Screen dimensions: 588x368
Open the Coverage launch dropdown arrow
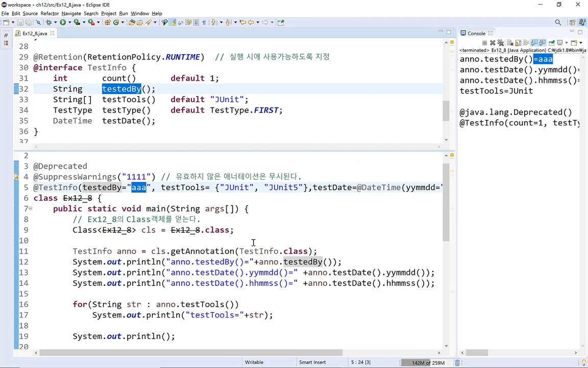pyautogui.click(x=84, y=22)
